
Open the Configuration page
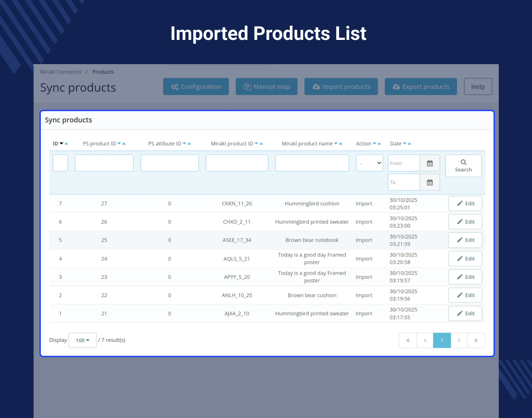point(196,87)
